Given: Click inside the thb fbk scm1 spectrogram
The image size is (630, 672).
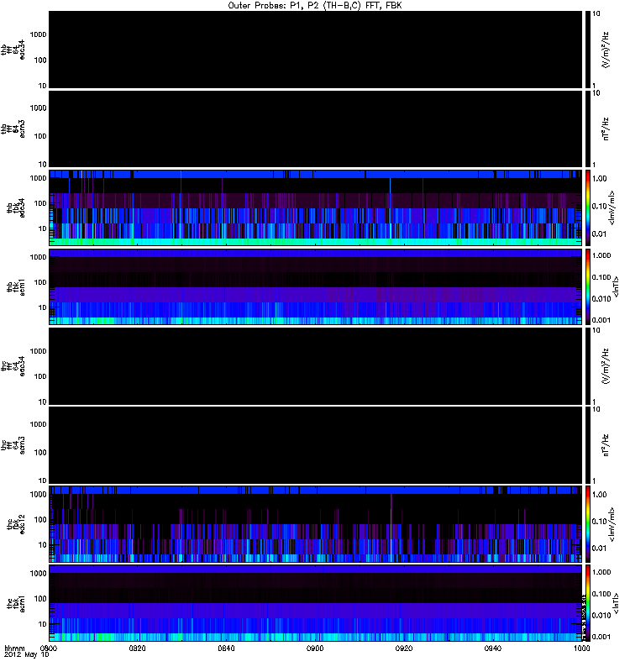Looking at the screenshot, I should (x=315, y=286).
